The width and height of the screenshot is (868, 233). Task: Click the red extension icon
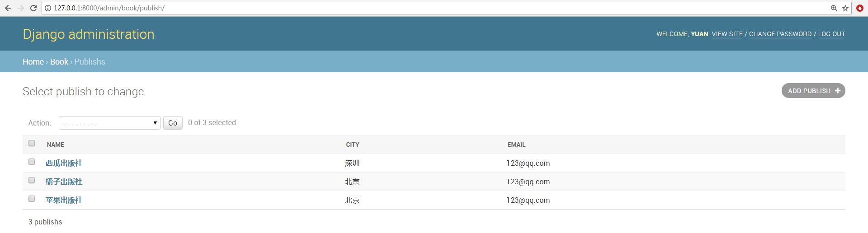pyautogui.click(x=860, y=8)
